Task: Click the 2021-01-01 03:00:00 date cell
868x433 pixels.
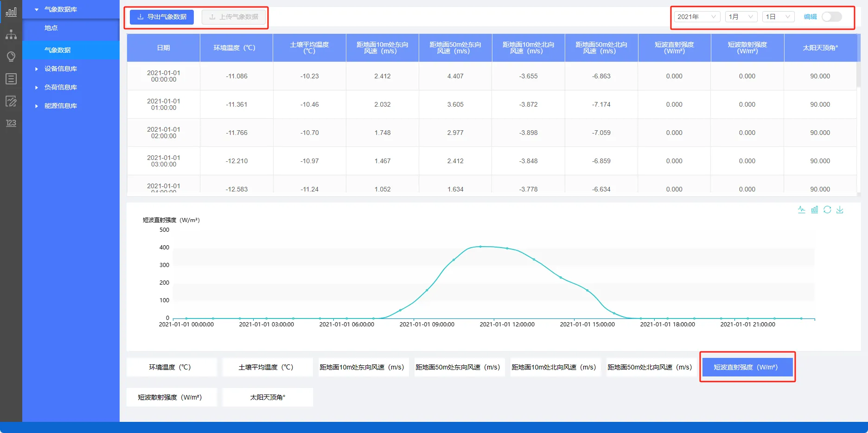Action: (164, 161)
